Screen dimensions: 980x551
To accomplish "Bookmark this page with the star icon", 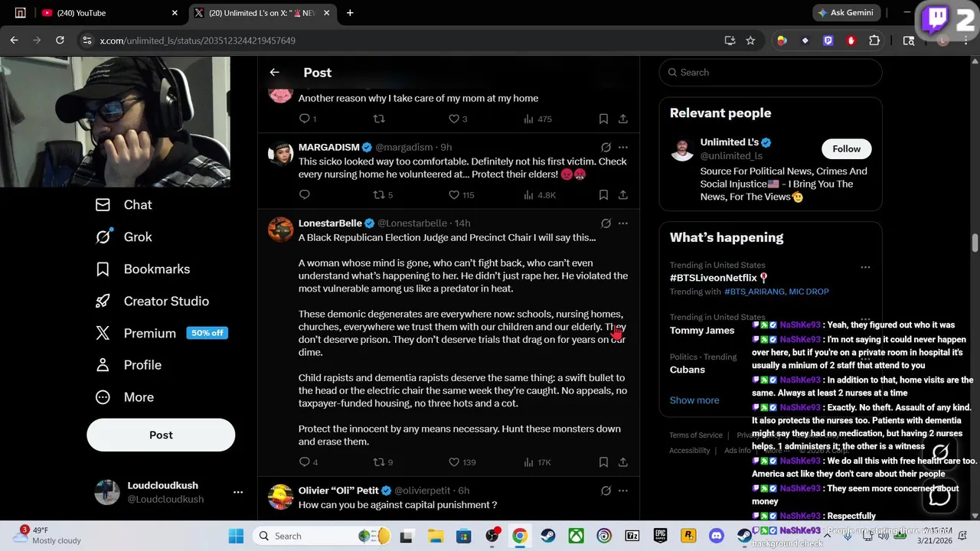I will tap(750, 40).
